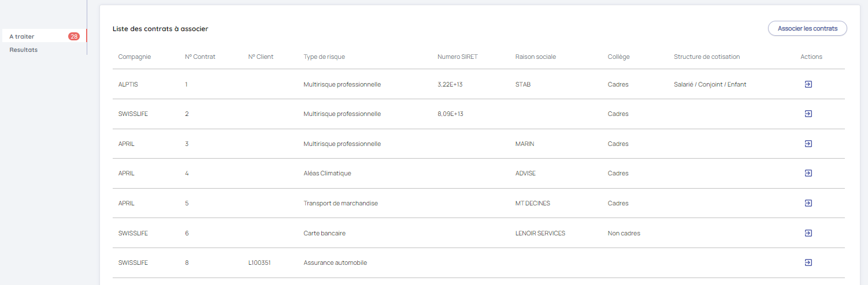Select the Aléas Climatique risk type cell
Image resolution: width=868 pixels, height=285 pixels.
pyautogui.click(x=327, y=173)
